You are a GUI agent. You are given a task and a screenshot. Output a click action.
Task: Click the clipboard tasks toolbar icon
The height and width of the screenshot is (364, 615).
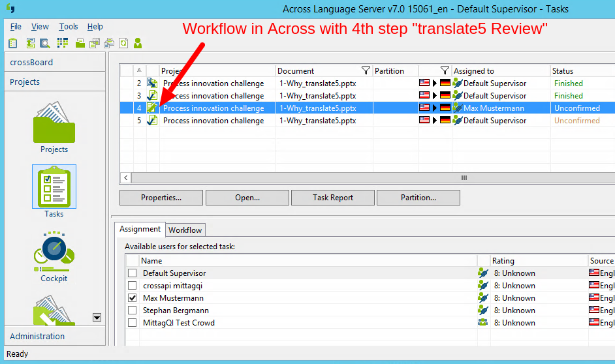coord(12,42)
